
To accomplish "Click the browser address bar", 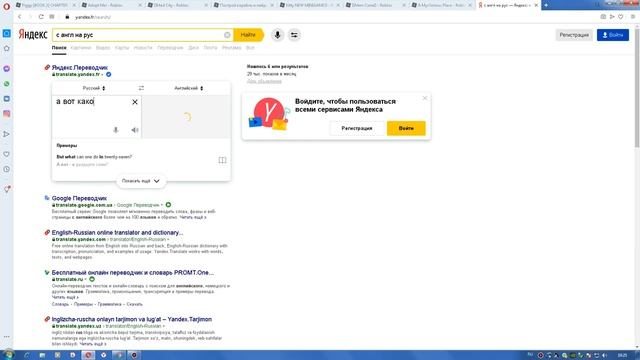I will [x=327, y=17].
